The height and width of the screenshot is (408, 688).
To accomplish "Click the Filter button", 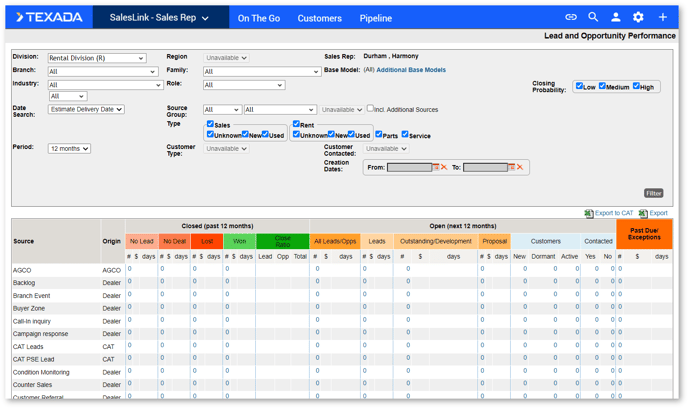I will point(653,193).
